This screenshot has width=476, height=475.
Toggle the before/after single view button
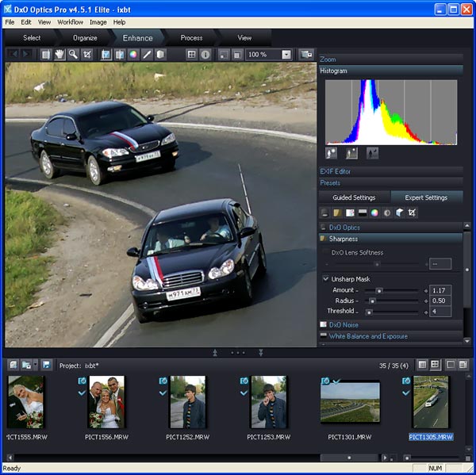106,55
